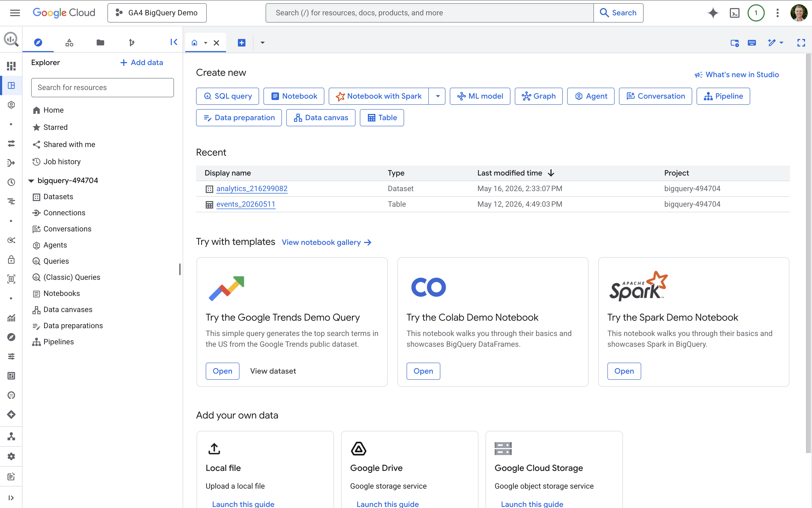The image size is (812, 508).
Task: Click Add data in Explorer
Action: click(142, 62)
